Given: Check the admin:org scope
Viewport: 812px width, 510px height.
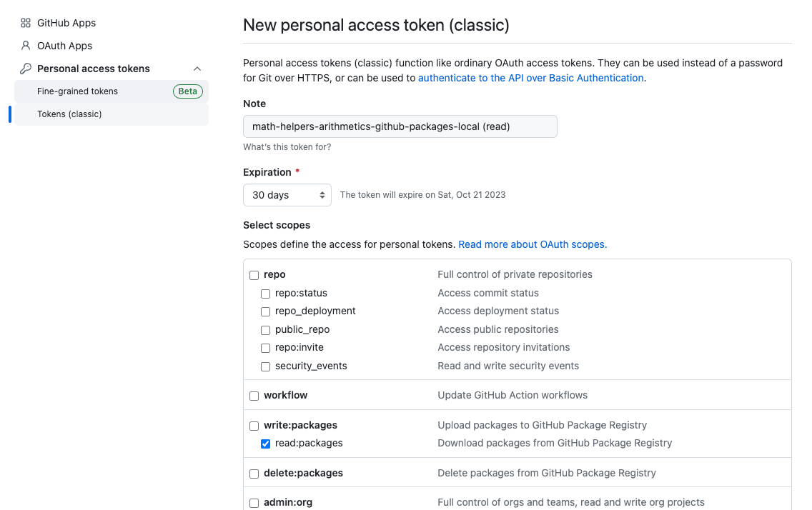Looking at the screenshot, I should tap(254, 503).
